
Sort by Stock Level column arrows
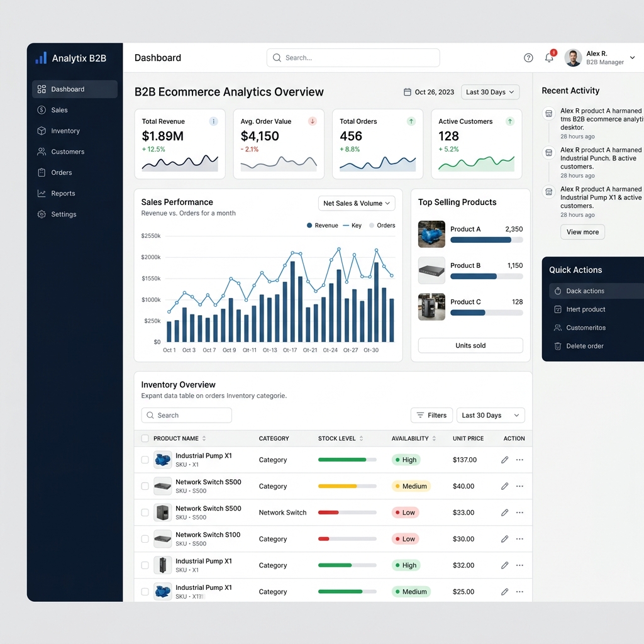362,438
